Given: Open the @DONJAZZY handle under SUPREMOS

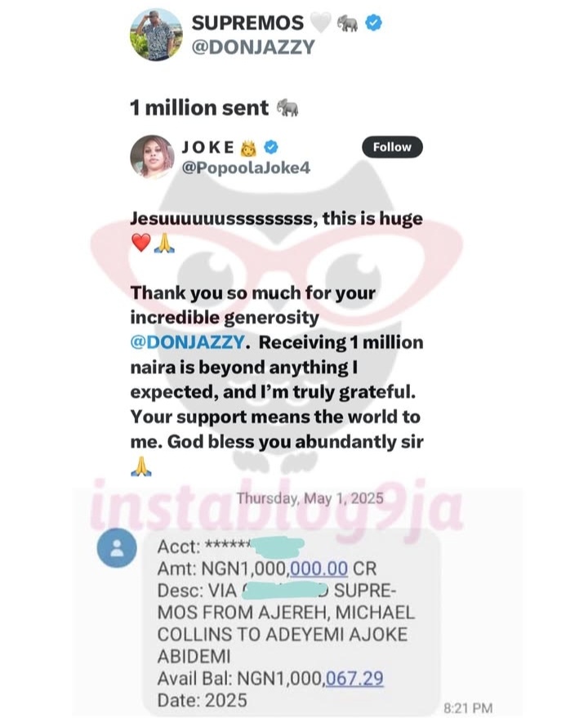Looking at the screenshot, I should tap(253, 47).
